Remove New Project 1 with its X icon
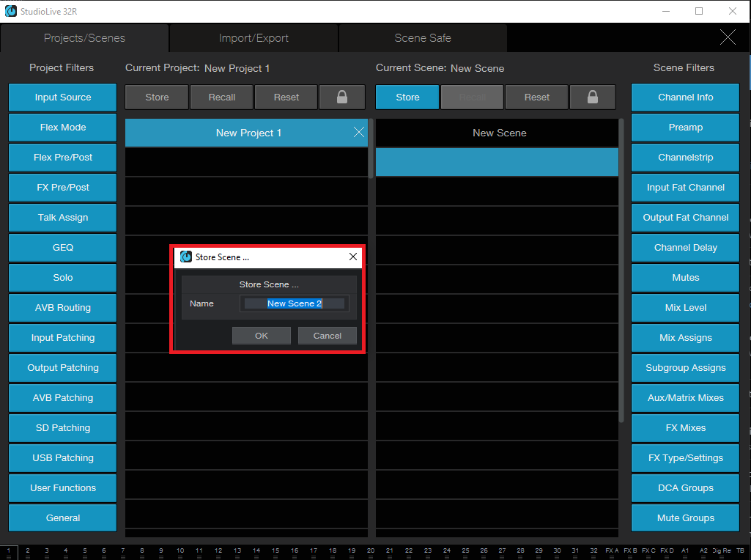 [359, 132]
